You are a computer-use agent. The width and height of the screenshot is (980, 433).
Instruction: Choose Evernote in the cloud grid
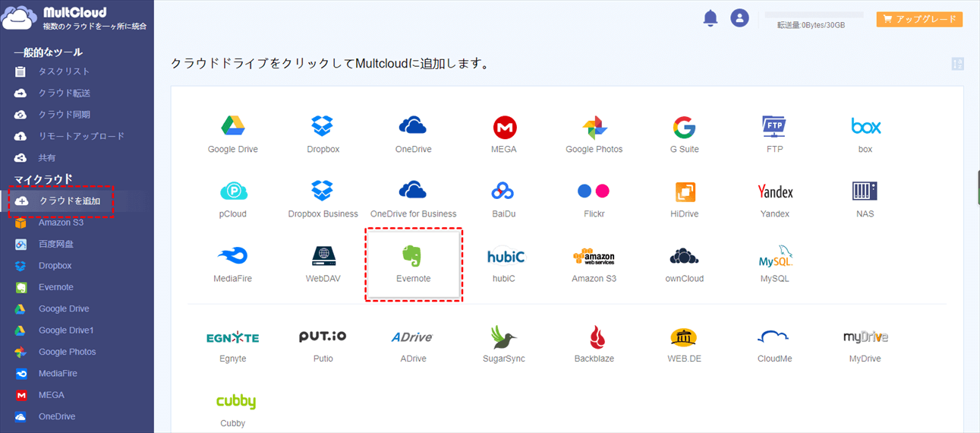[413, 264]
